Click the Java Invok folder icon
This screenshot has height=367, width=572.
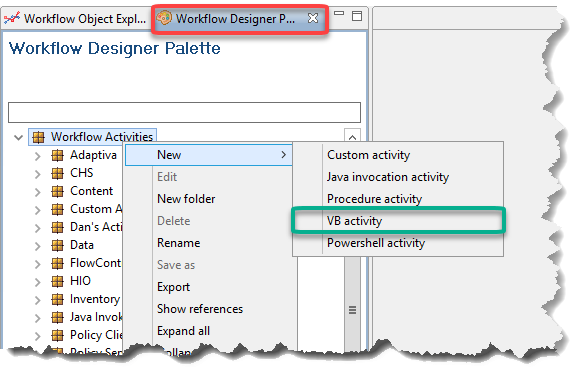(57, 317)
